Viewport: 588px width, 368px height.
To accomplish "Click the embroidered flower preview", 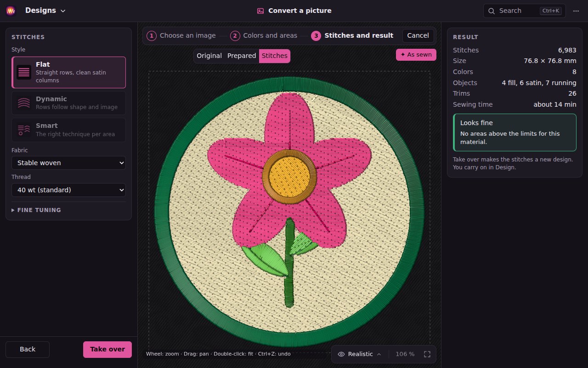I will click(289, 212).
